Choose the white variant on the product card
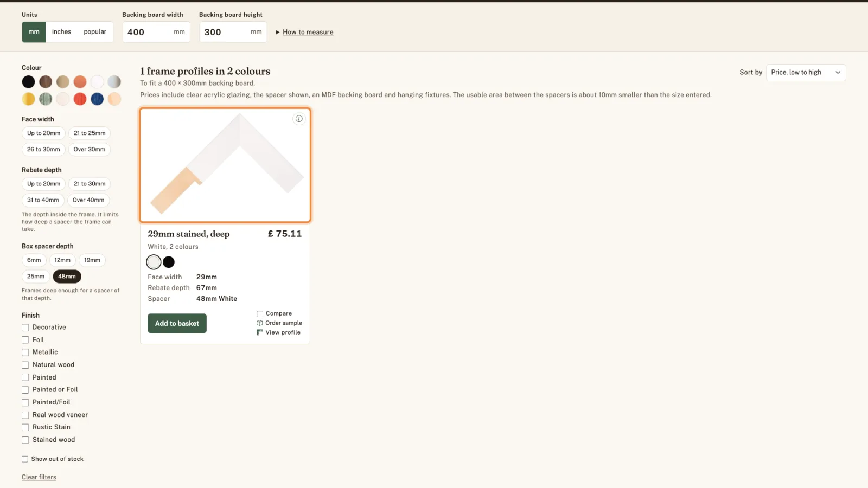Image resolution: width=868 pixels, height=488 pixels. click(154, 262)
